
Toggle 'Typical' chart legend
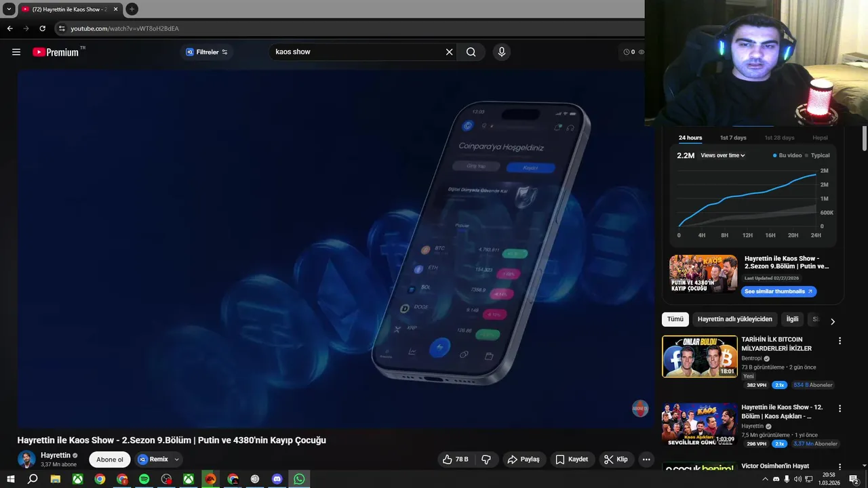pyautogui.click(x=817, y=155)
